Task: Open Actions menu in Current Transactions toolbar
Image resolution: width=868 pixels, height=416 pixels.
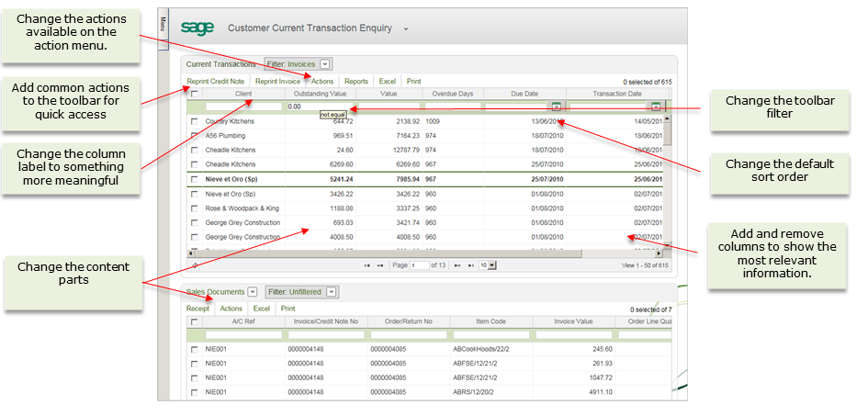Action: click(322, 82)
